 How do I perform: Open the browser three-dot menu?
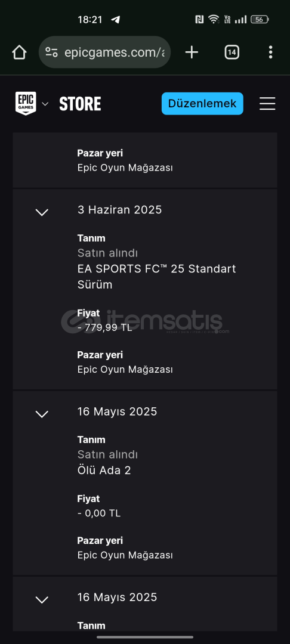pyautogui.click(x=270, y=52)
